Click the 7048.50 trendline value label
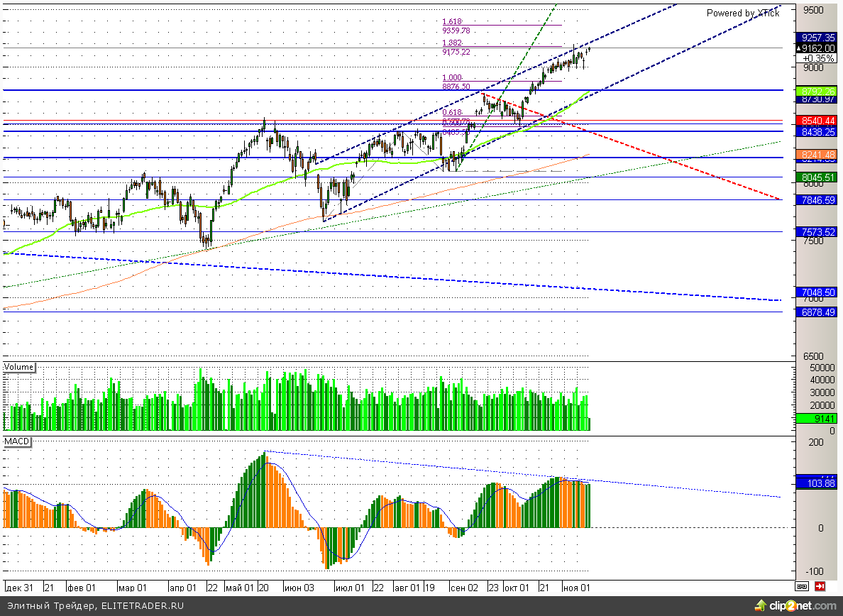Viewport: 843px width, 616px height. click(815, 292)
